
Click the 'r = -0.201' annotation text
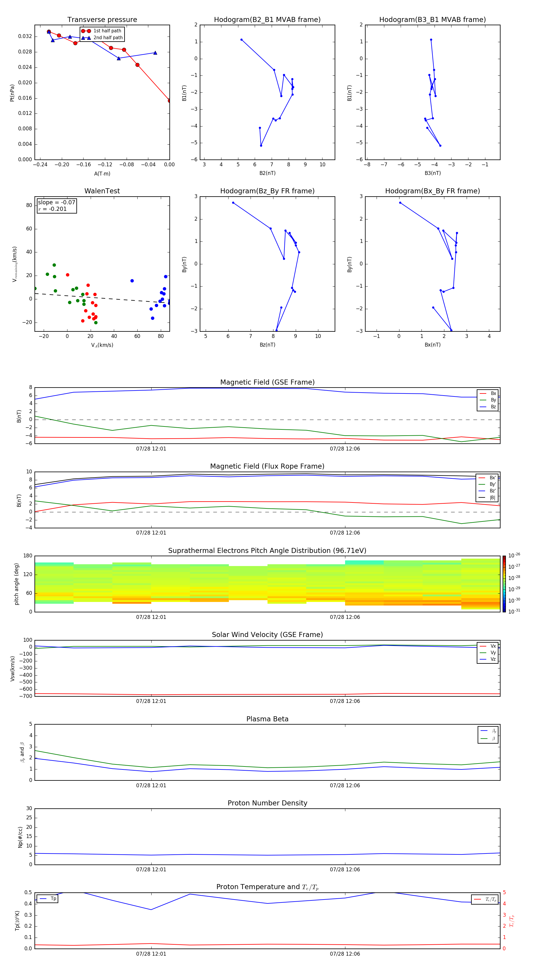click(53, 209)
